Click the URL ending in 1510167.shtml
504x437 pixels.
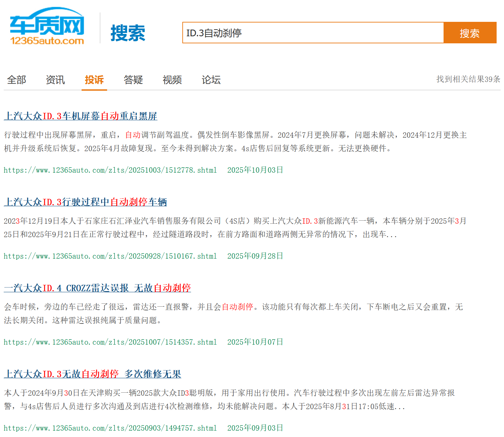[x=110, y=256]
